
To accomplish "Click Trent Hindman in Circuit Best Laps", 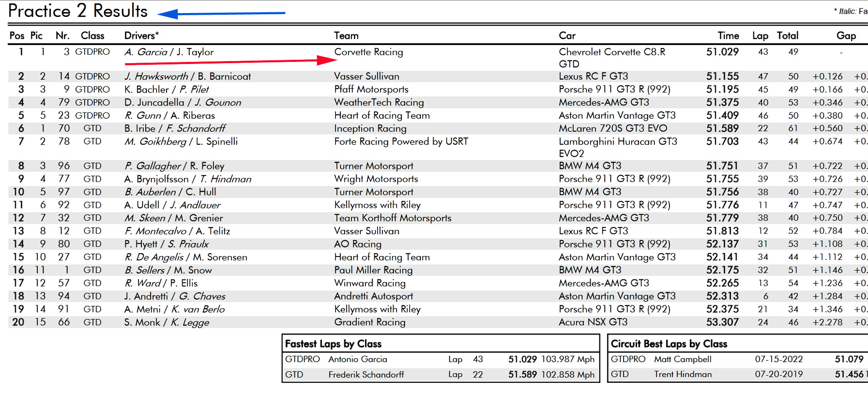I will (682, 374).
